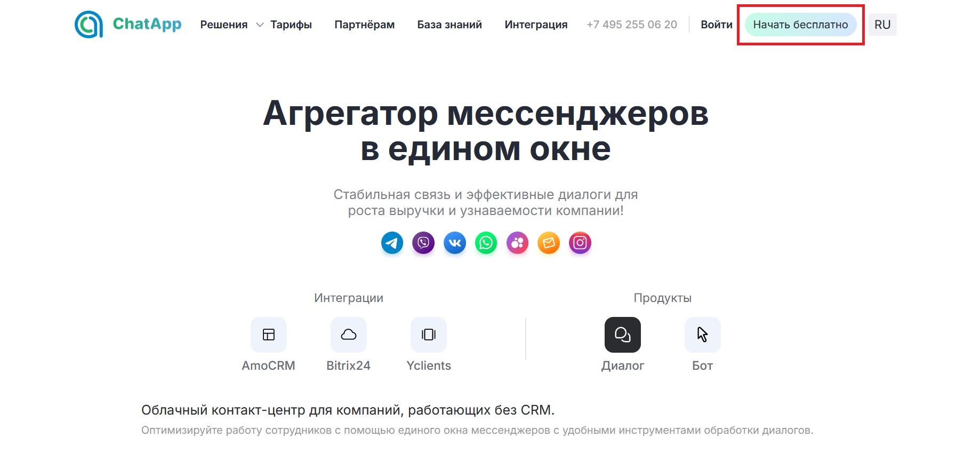980x453 pixels.
Task: Click the Viber messenger icon
Action: click(423, 243)
